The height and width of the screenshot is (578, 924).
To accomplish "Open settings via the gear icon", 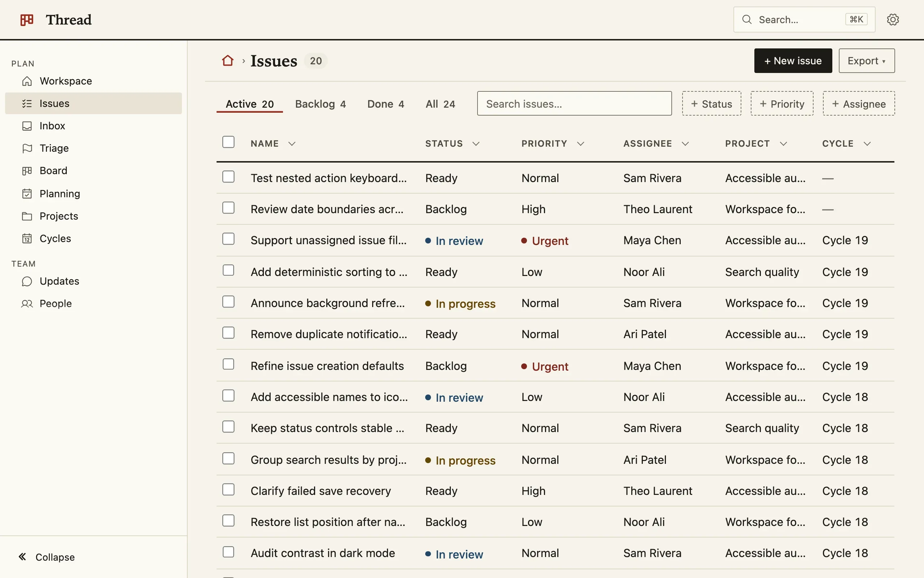I will tap(893, 20).
